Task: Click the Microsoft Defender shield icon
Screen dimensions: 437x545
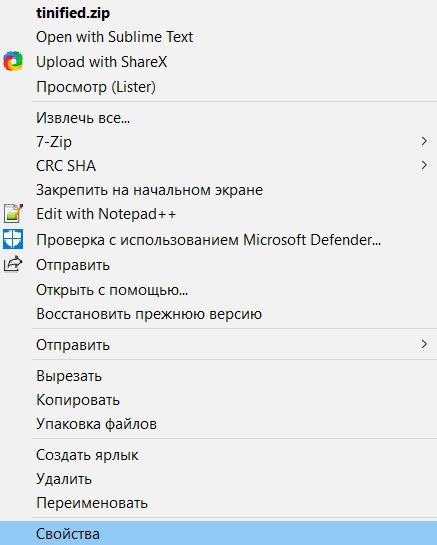Action: (13, 239)
